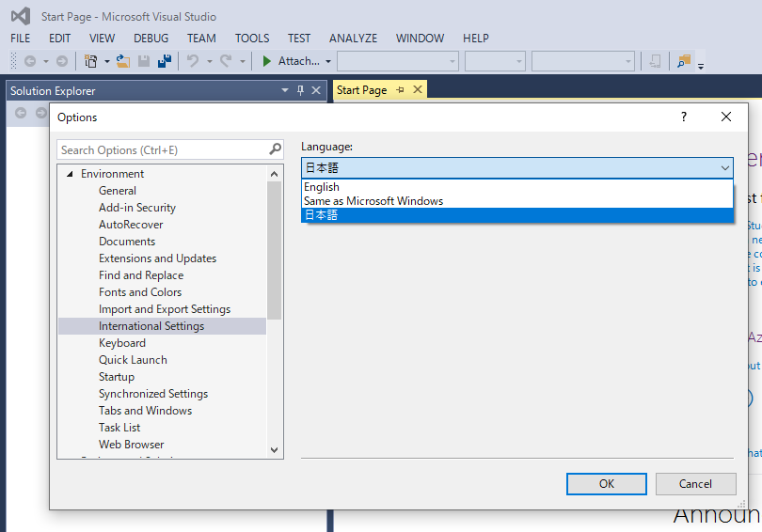The height and width of the screenshot is (532, 762).
Task: Collapse the Environment tree node
Action: click(69, 174)
